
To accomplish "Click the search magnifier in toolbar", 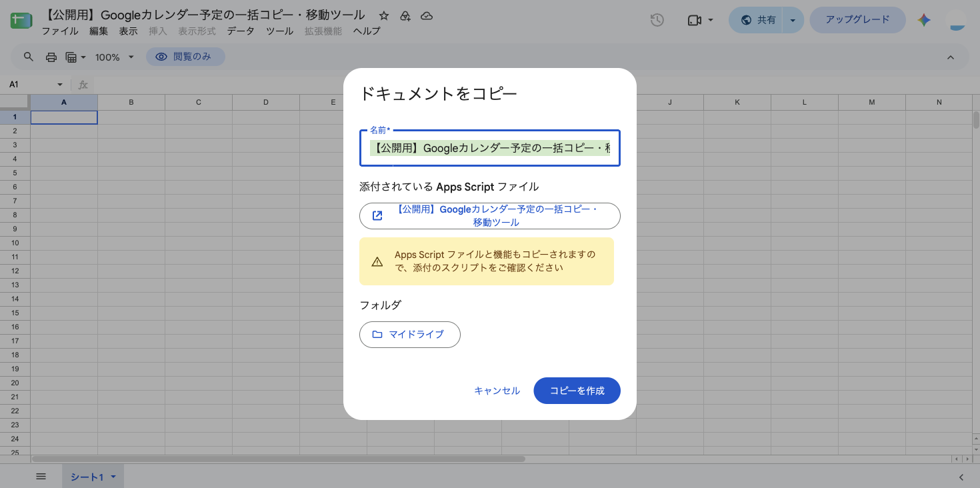I will click(29, 57).
